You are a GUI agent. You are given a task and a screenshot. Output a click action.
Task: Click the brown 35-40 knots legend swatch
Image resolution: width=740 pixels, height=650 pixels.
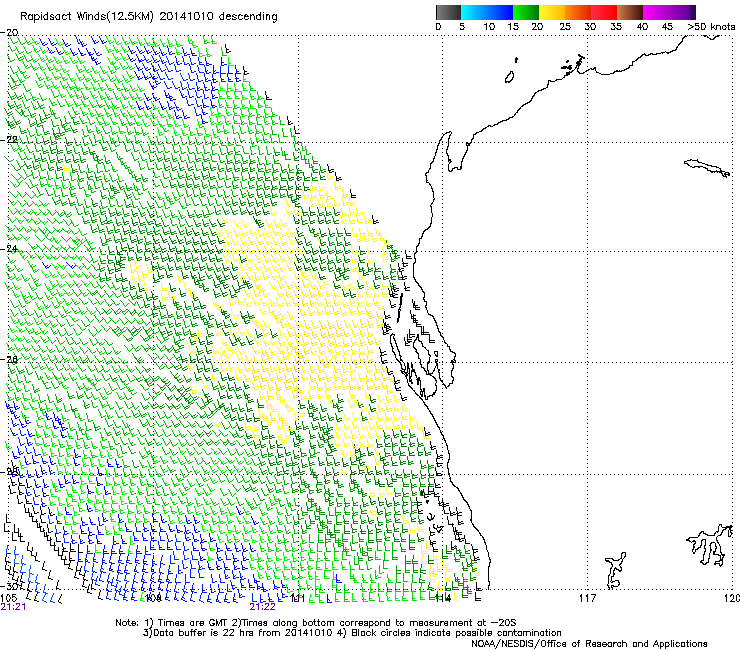pyautogui.click(x=630, y=12)
